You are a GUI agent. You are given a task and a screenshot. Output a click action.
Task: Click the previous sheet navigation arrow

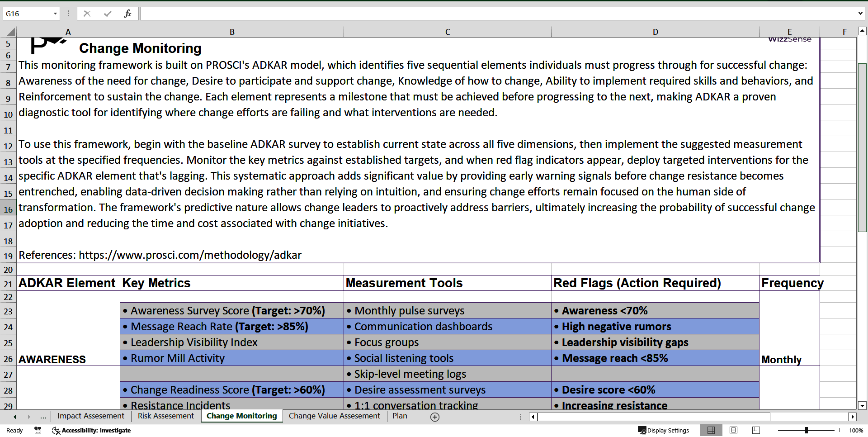point(15,417)
